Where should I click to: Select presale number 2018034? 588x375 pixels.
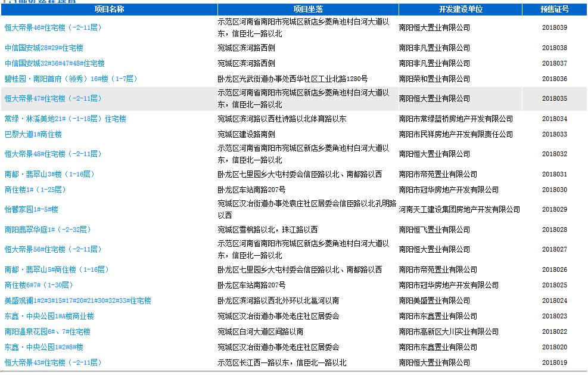[555, 119]
